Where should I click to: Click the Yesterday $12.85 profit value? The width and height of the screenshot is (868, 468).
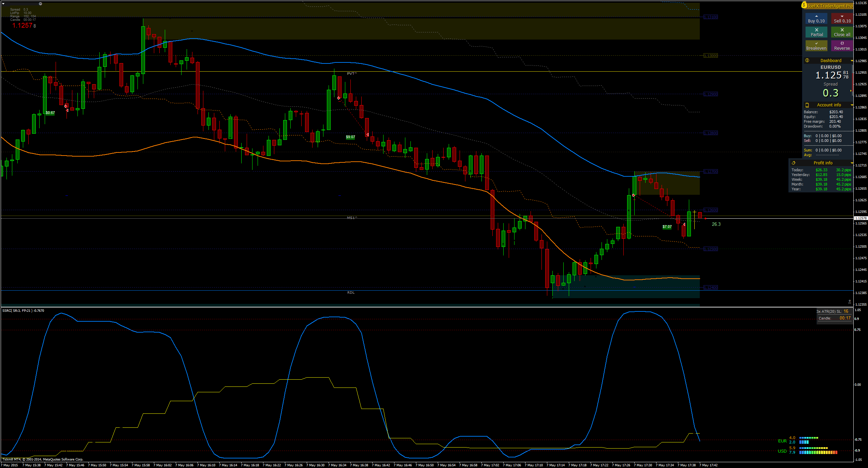[821, 175]
